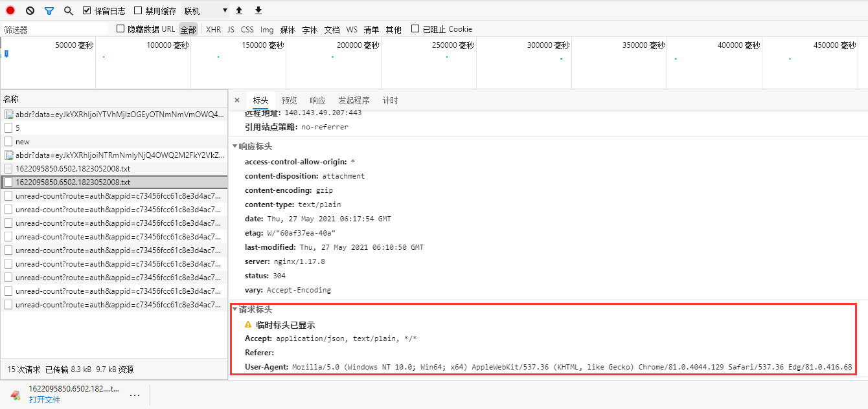Open network search with the magnifier icon
This screenshot has height=409, width=868.
[69, 11]
